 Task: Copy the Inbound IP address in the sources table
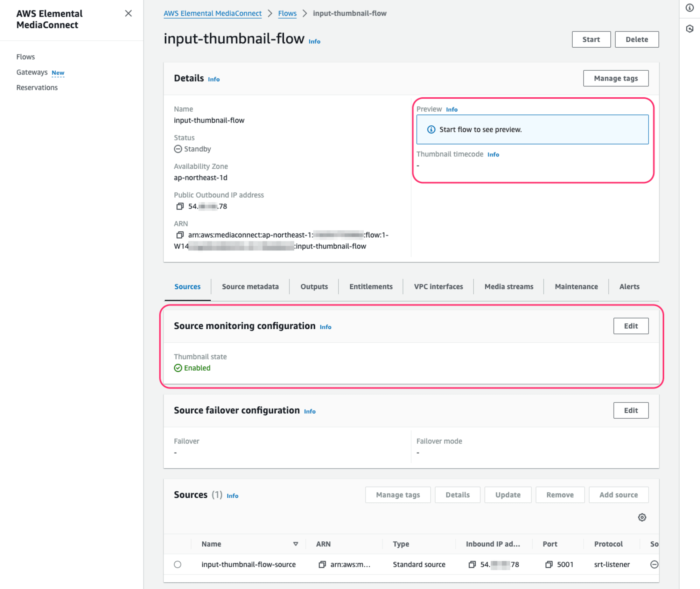click(472, 564)
